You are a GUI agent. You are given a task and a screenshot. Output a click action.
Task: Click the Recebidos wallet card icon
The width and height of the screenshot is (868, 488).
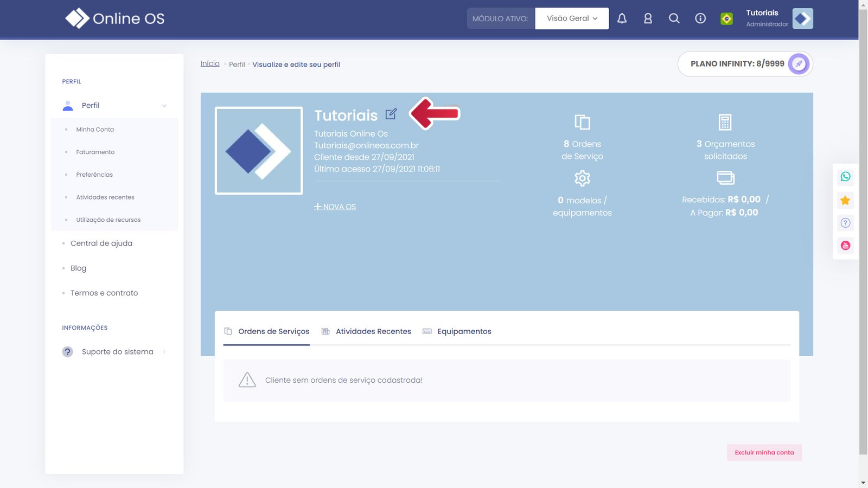[725, 178]
